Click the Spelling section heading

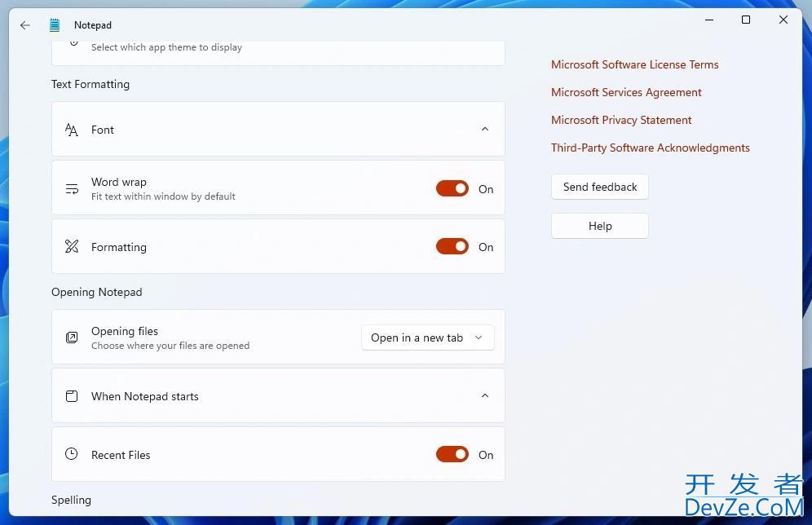[x=71, y=501]
